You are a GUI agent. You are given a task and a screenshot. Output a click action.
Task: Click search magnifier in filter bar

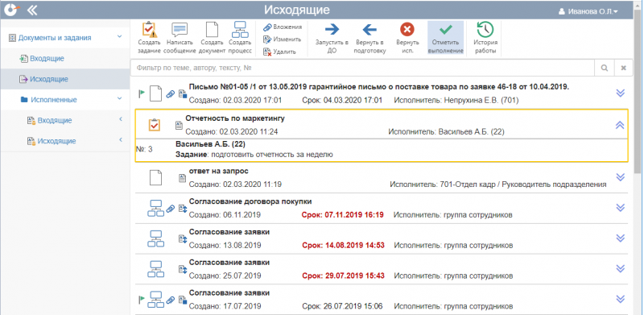click(x=605, y=68)
